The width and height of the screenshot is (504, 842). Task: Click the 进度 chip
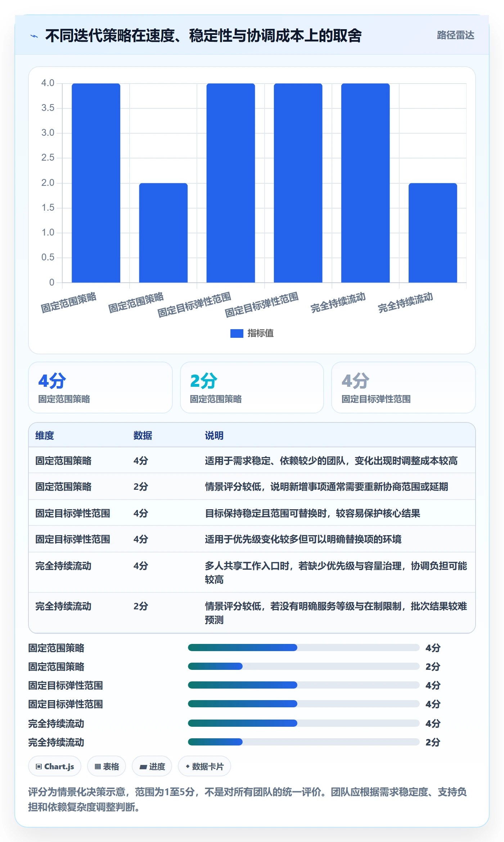pos(152,766)
